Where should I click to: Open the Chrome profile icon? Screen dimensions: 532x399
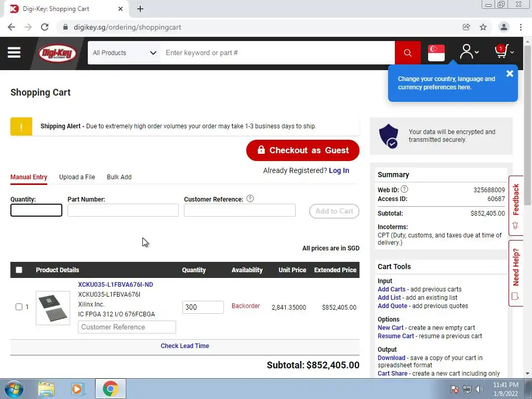504,27
